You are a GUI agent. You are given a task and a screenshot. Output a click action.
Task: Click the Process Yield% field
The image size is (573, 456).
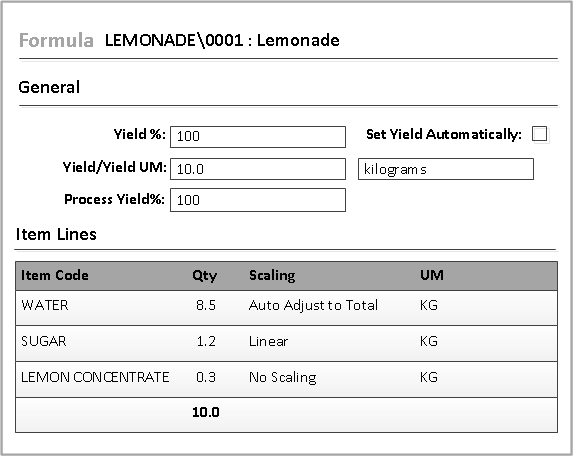point(258,200)
